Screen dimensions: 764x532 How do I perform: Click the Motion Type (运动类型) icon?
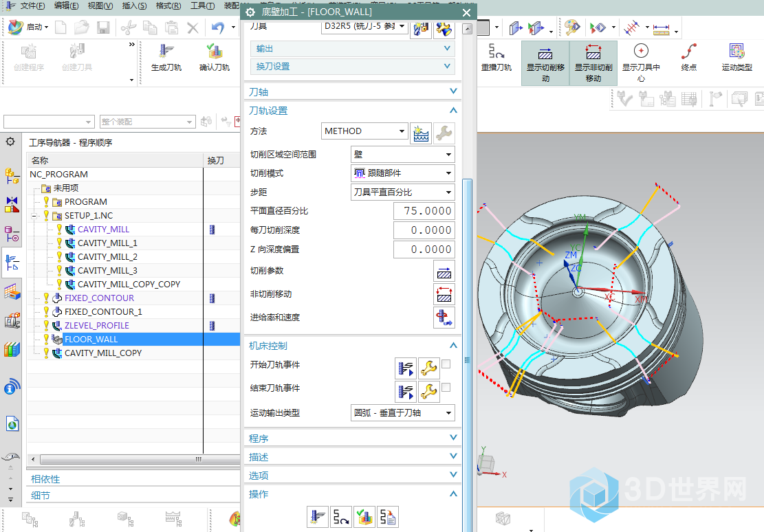point(736,58)
